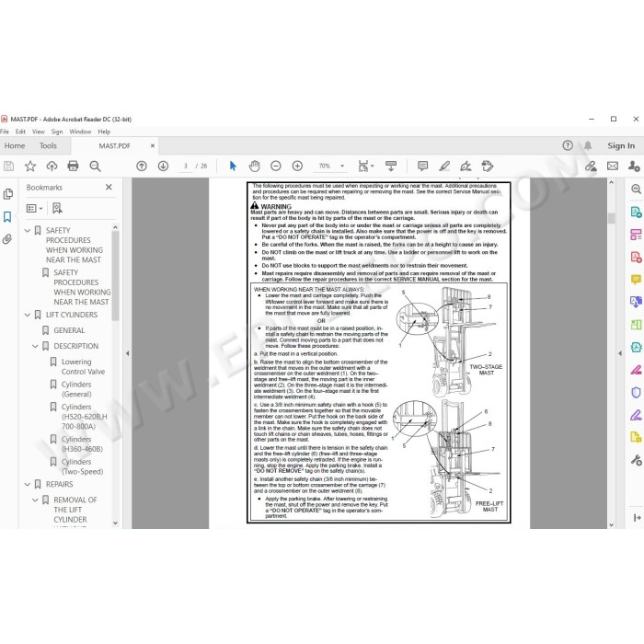The width and height of the screenshot is (644, 644).
Task: Open More Tools wrench icon
Action: coord(636,460)
